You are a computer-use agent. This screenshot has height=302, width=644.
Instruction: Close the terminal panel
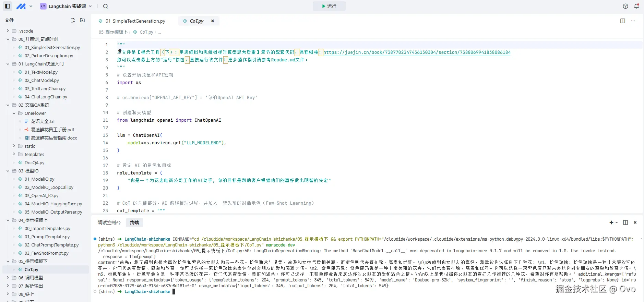(x=635, y=222)
